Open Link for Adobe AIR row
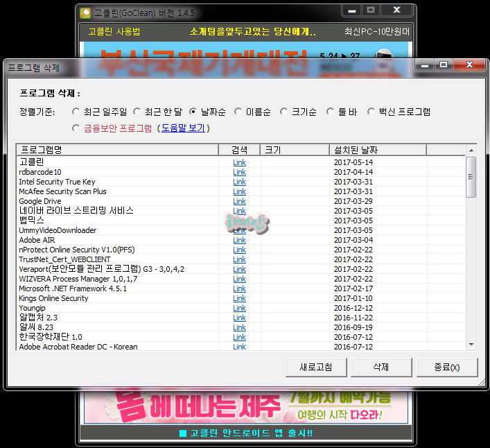Screen dimensions: 490x448 pyautogui.click(x=239, y=240)
